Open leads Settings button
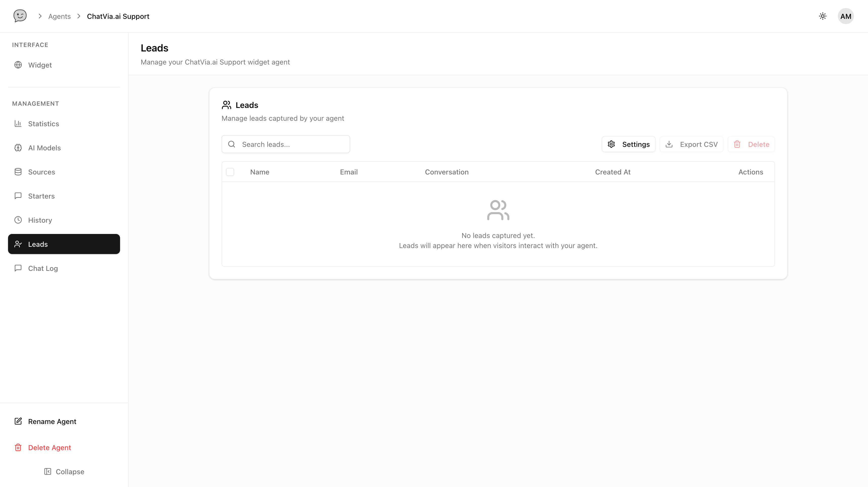 (x=628, y=144)
